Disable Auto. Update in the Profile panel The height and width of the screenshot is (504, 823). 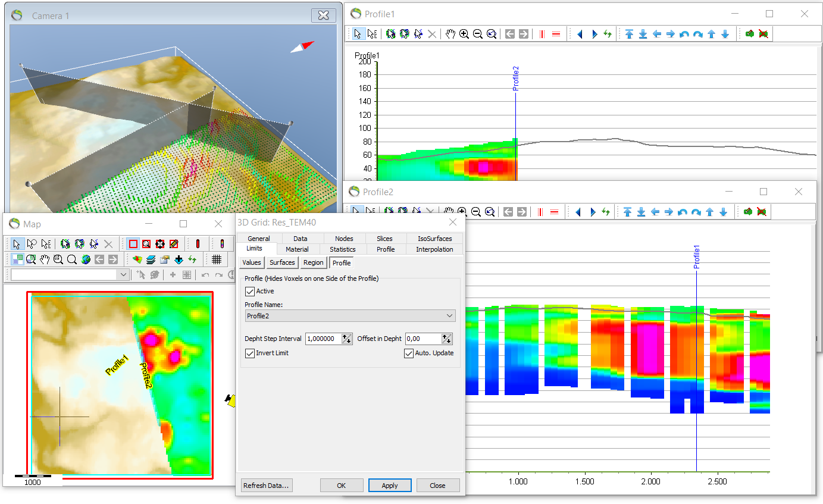pyautogui.click(x=409, y=353)
